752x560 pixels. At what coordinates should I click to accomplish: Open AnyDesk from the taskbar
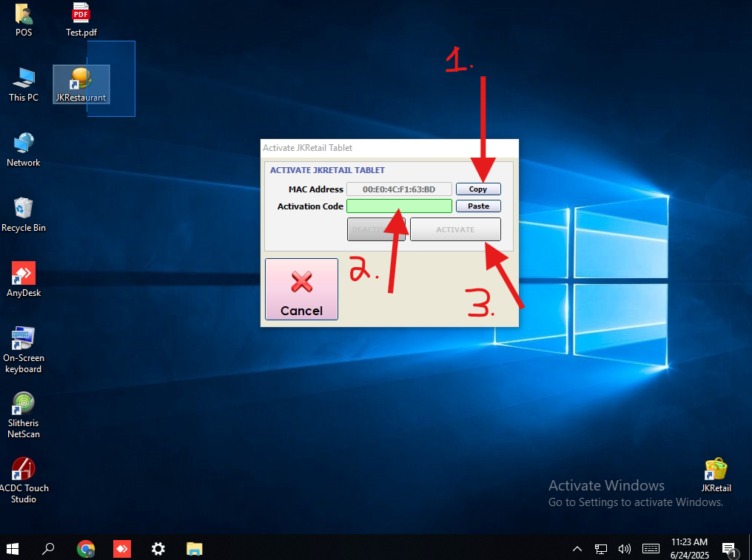[x=122, y=548]
